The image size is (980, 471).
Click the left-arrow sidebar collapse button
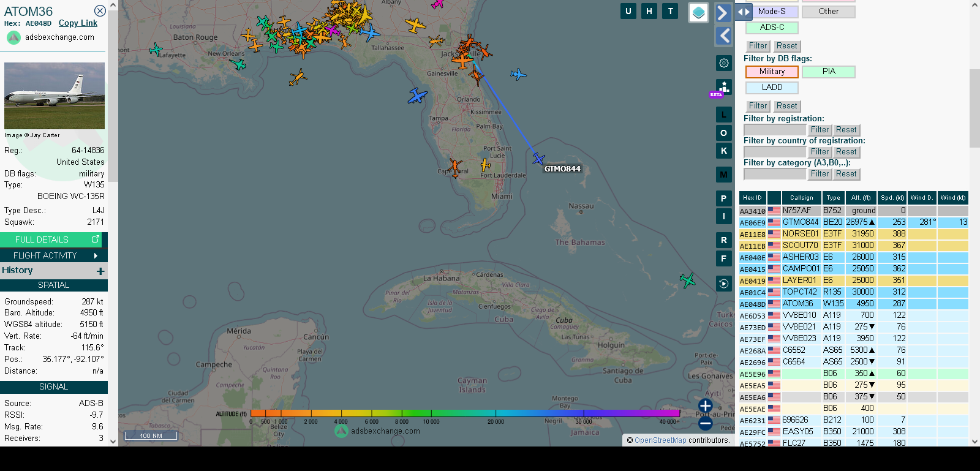723,36
